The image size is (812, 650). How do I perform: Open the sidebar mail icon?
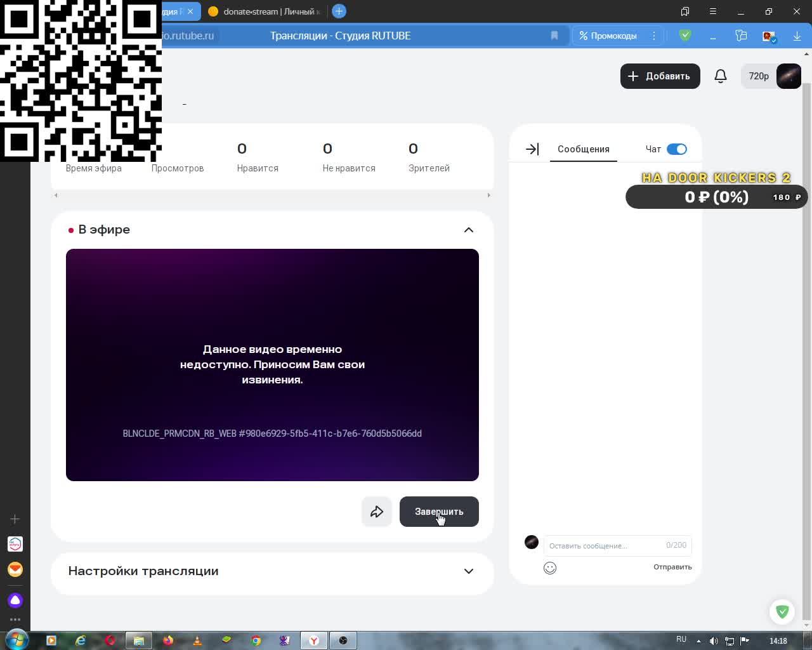[x=15, y=569]
